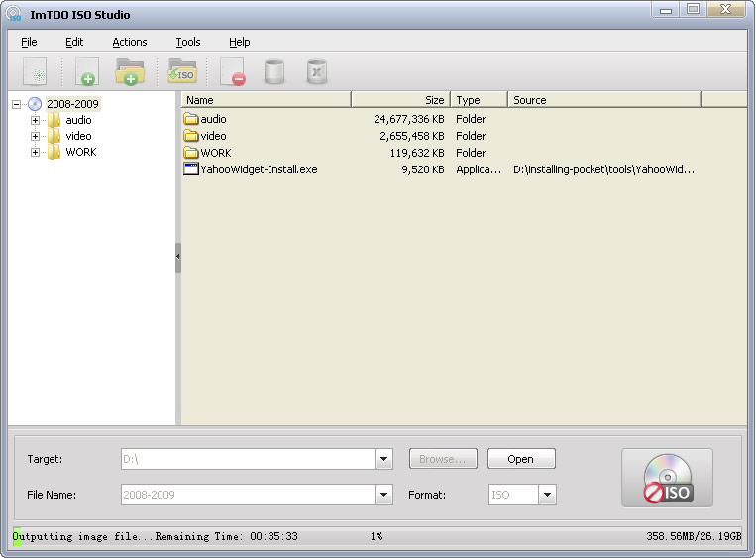Screen dimensions: 756x558
Task: Select the WORK row name in file list
Action: pyautogui.click(x=216, y=153)
